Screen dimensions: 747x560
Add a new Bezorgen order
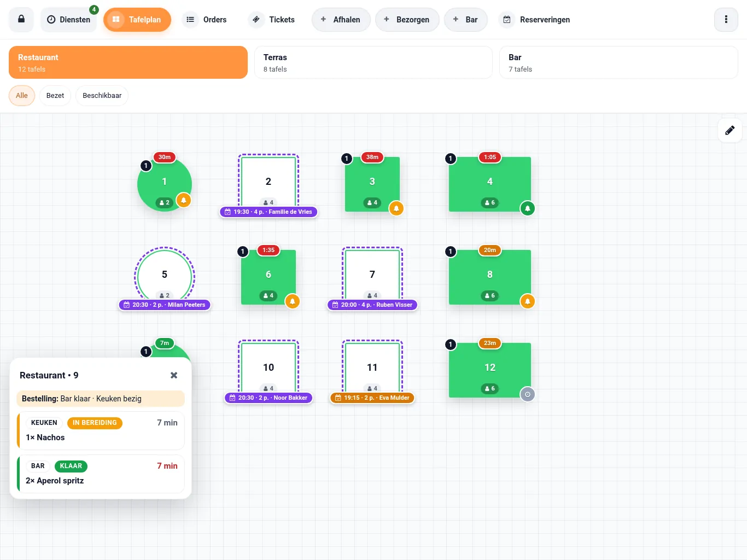click(x=407, y=20)
